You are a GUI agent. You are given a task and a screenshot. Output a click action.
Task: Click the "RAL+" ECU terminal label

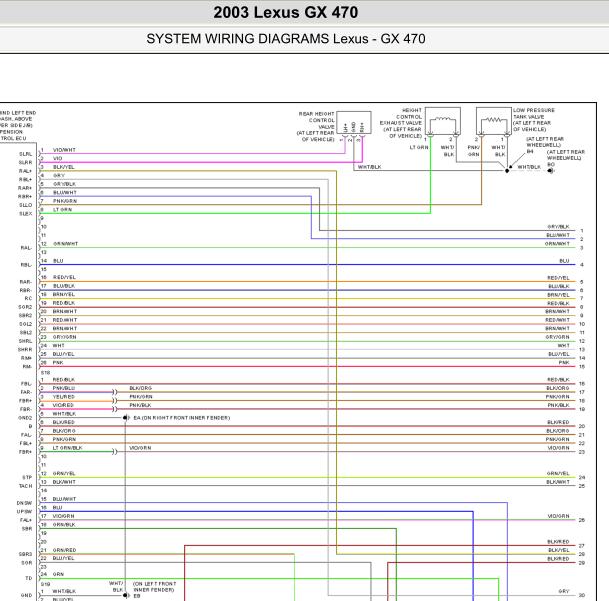pyautogui.click(x=25, y=171)
